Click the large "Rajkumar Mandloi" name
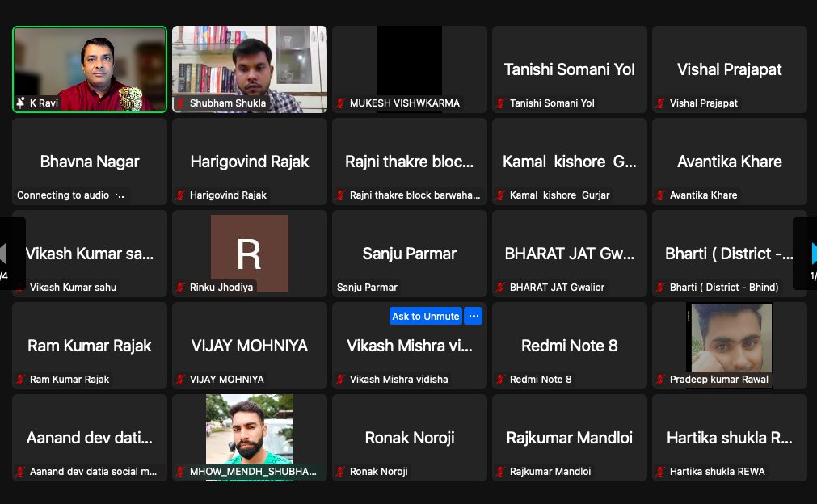 click(x=570, y=438)
